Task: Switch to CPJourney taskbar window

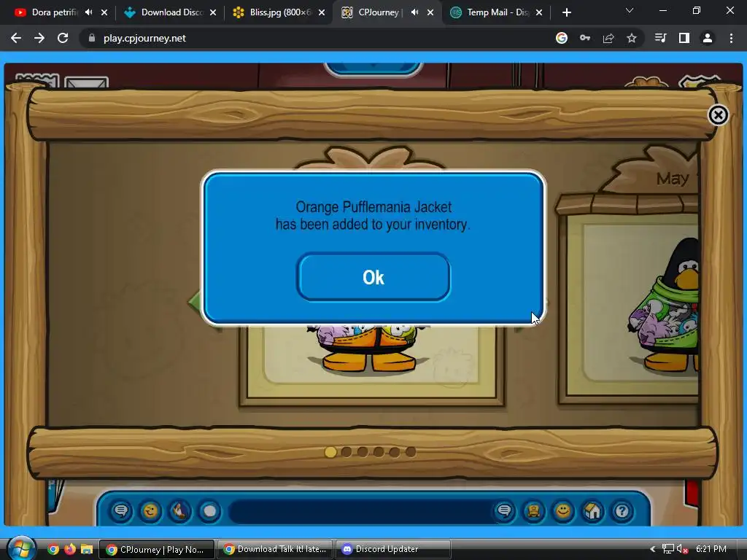Action: click(157, 550)
